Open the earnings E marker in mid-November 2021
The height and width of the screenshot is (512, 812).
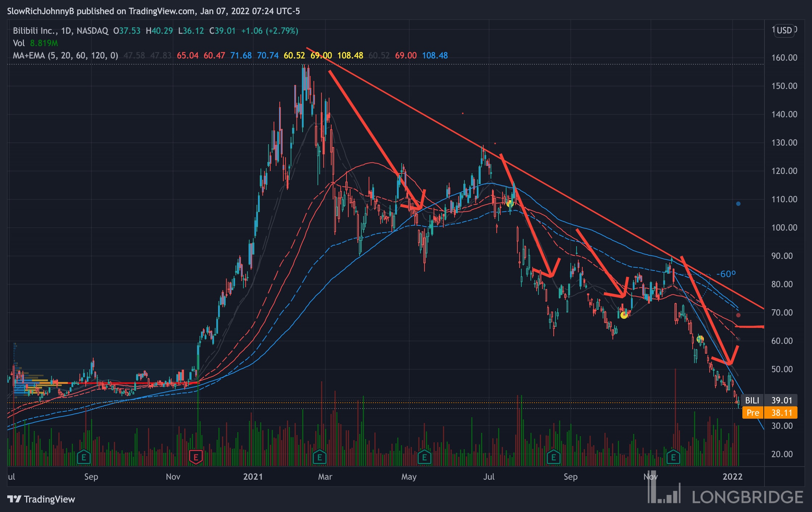[x=673, y=457]
